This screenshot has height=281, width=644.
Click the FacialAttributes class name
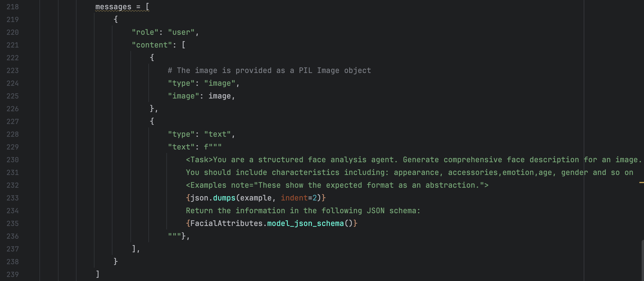[226, 223]
